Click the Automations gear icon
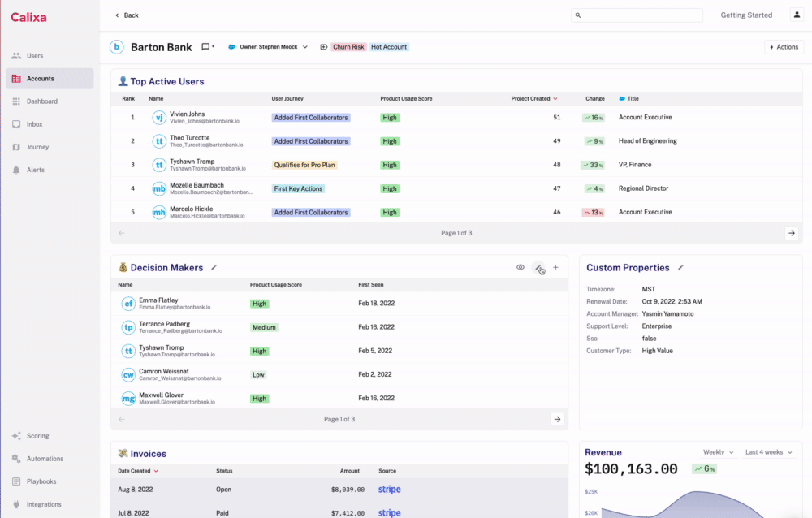812x518 pixels. 16,459
